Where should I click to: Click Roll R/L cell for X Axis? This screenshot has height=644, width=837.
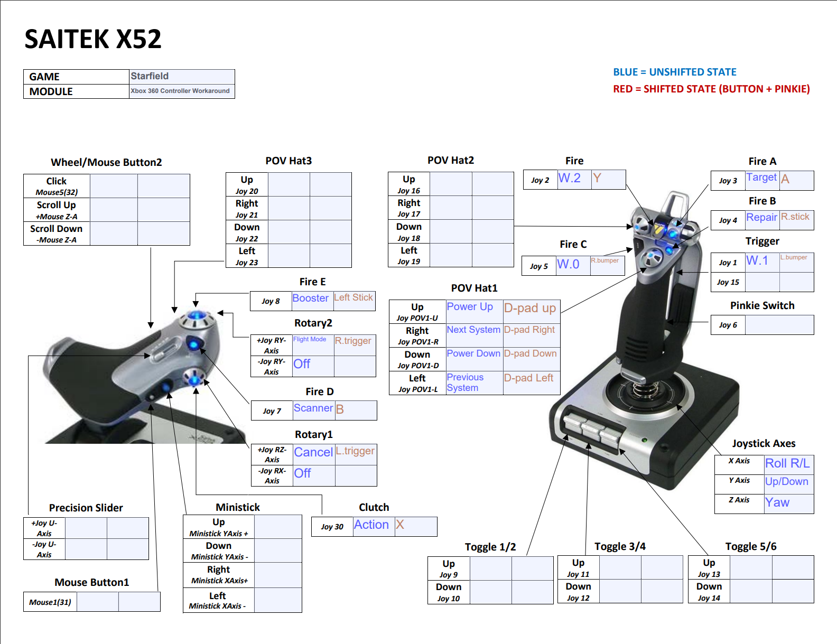pyautogui.click(x=789, y=465)
